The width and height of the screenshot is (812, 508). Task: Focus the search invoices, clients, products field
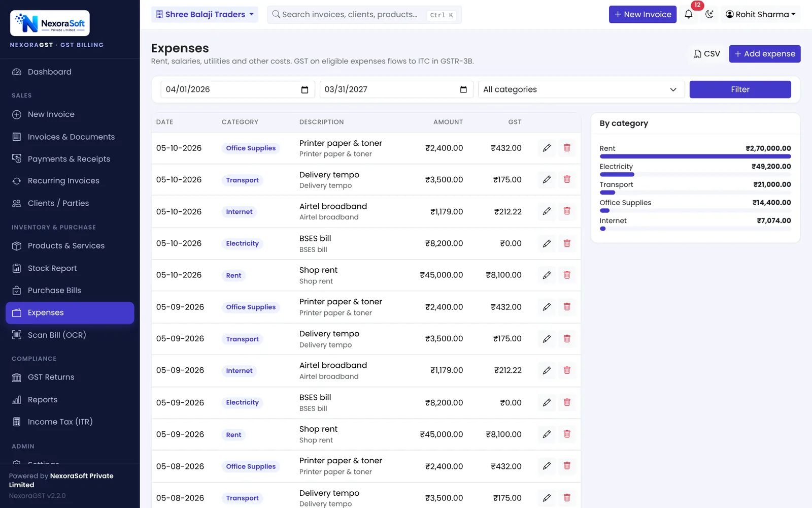click(x=364, y=15)
